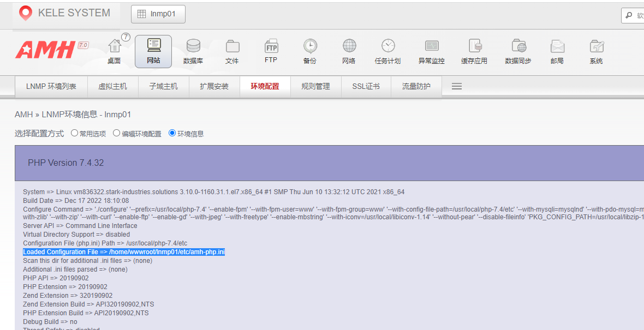
Task: Click the lnmp01 environment button
Action: coord(158,14)
